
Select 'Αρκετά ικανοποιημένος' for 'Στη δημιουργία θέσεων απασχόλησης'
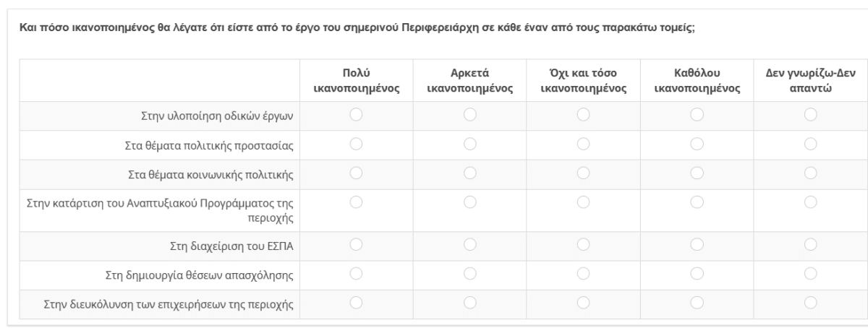click(x=470, y=273)
